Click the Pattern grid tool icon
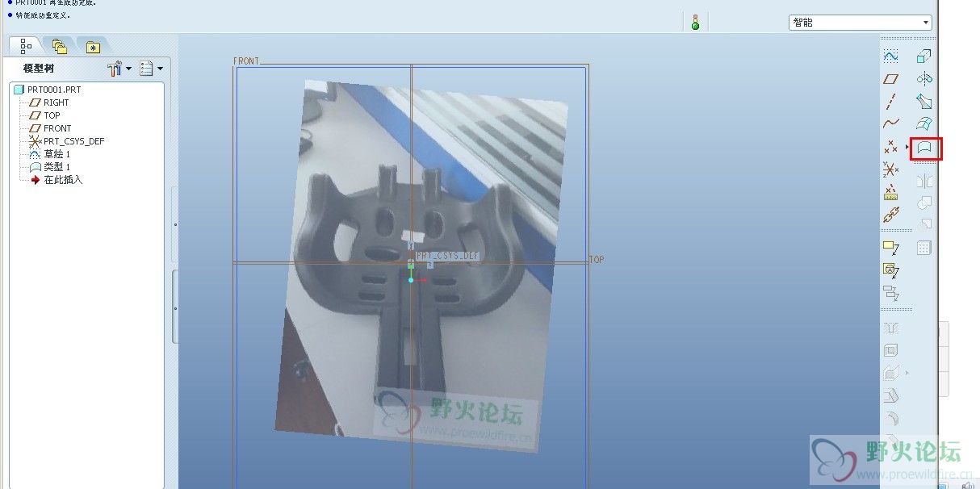Image resolution: width=980 pixels, height=489 pixels. (924, 248)
